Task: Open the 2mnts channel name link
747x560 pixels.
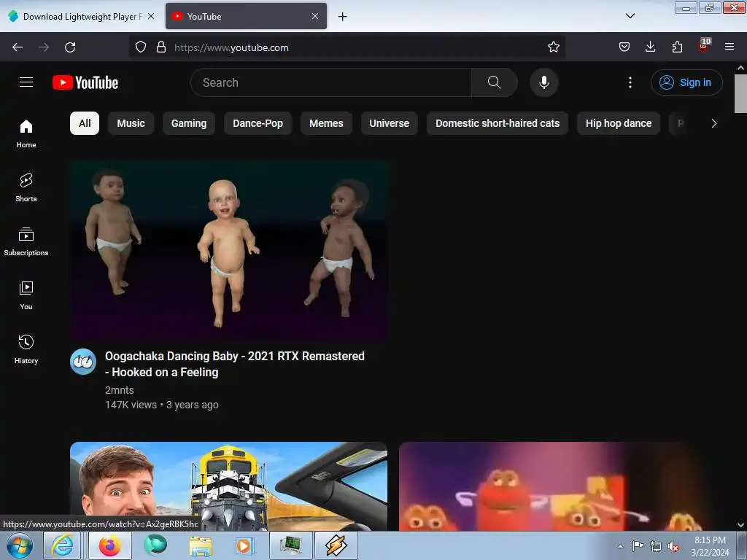Action: pyautogui.click(x=119, y=390)
